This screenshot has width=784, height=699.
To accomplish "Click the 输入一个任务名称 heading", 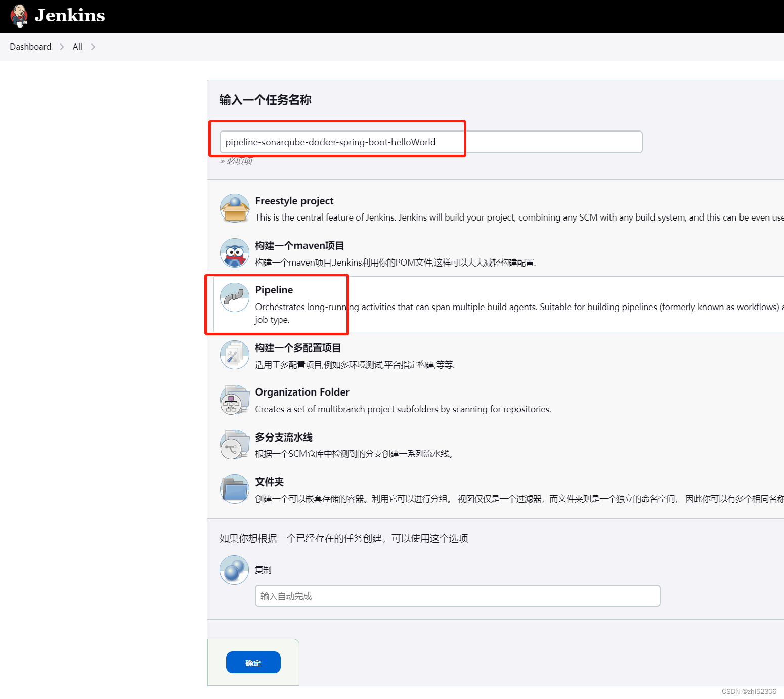I will tap(266, 100).
